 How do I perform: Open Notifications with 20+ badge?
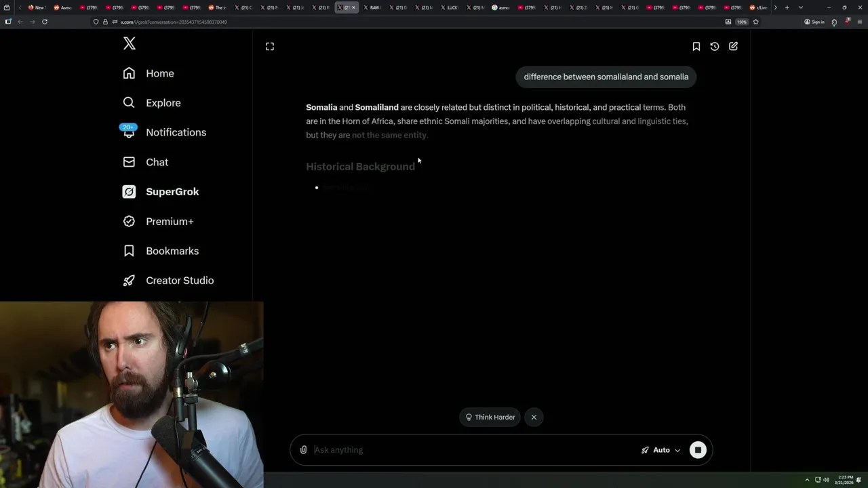pos(163,132)
